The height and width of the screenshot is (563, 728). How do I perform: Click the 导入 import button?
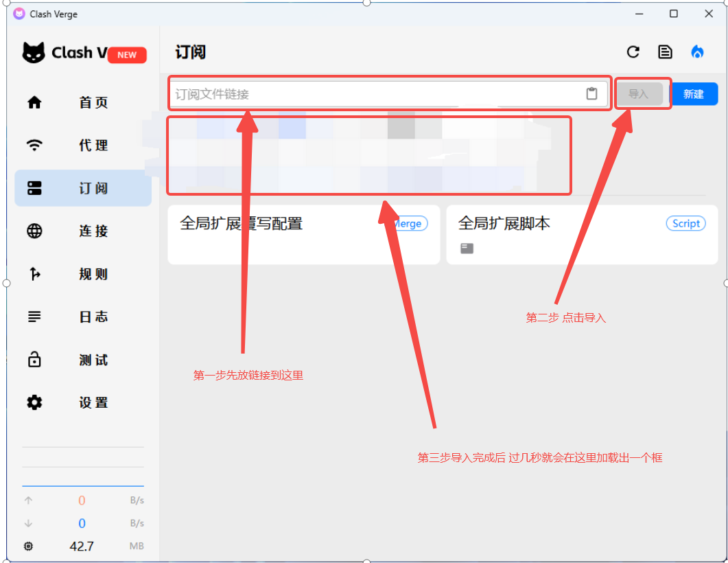coord(638,94)
